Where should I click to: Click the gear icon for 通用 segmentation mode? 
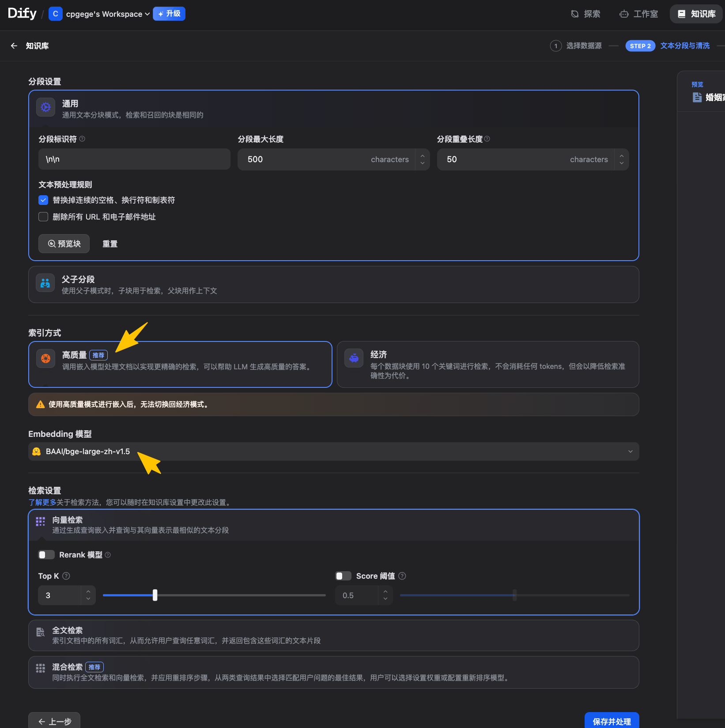tap(45, 107)
